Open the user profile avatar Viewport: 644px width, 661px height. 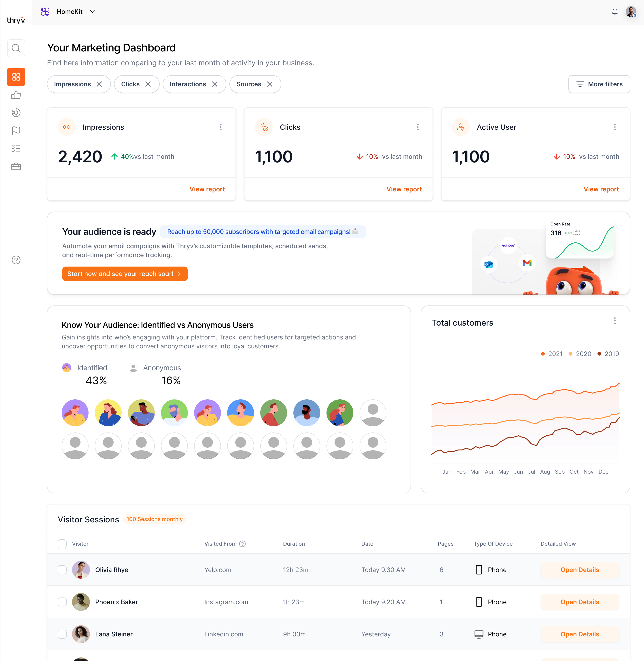[631, 12]
